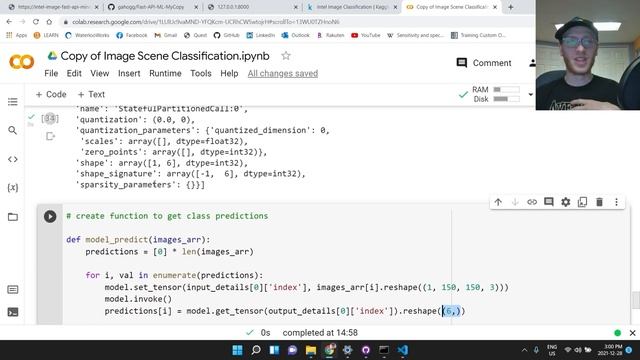This screenshot has height=360, width=640.
Task: Open a new browser tab
Action: 511,7
